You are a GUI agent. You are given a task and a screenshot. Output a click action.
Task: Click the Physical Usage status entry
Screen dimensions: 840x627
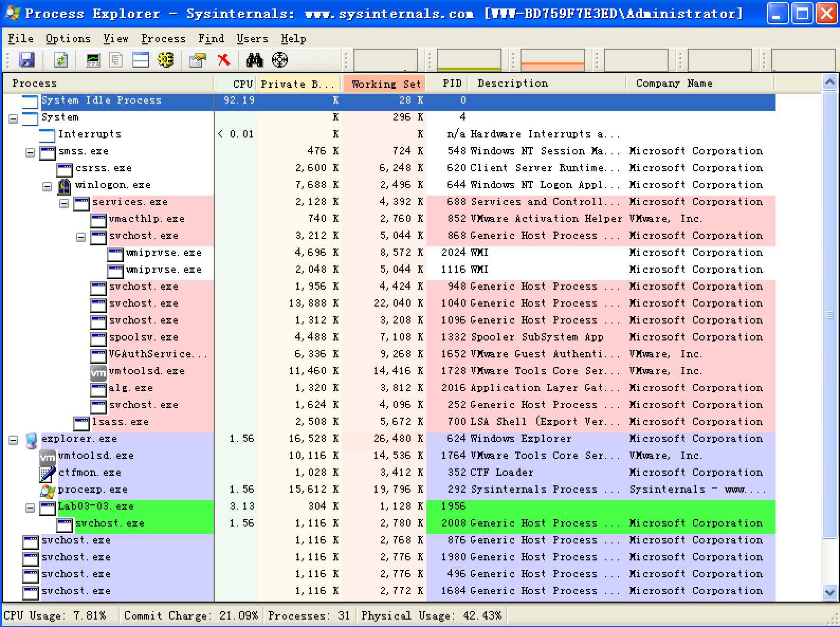point(432,616)
